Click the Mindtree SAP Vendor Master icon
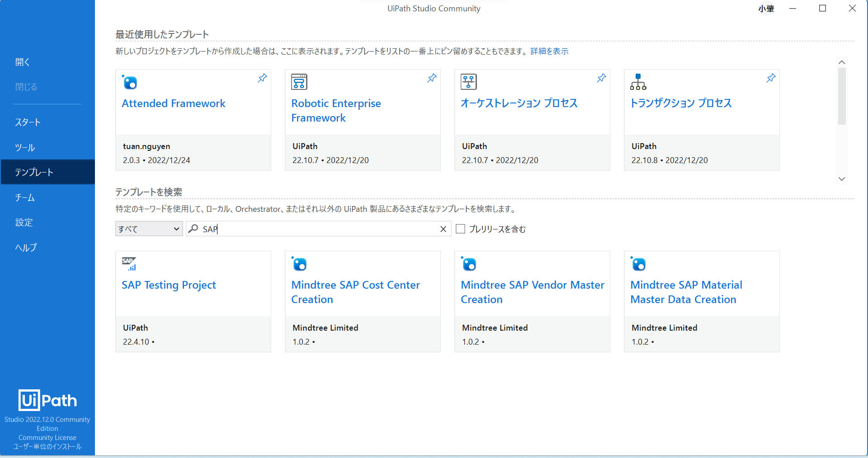Screen dimensions: 868x458 point(469,264)
